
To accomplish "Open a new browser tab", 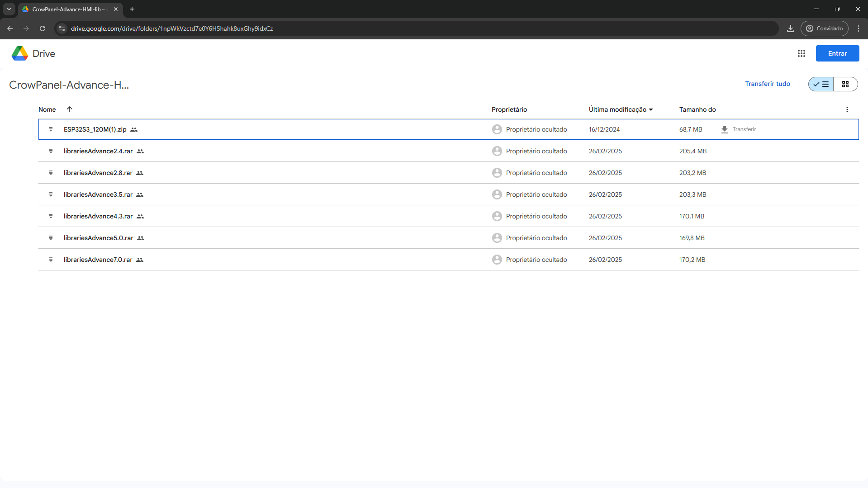I will coord(132,9).
